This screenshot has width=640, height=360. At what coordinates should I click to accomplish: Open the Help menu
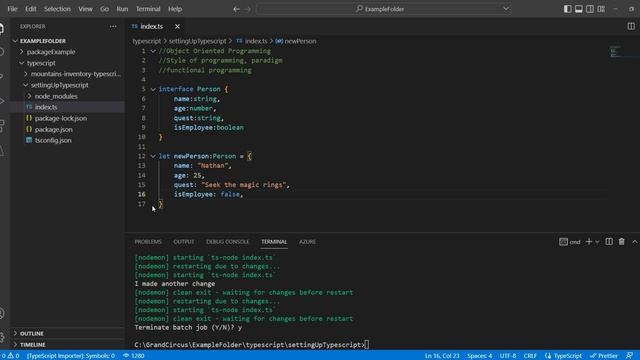coord(175,9)
